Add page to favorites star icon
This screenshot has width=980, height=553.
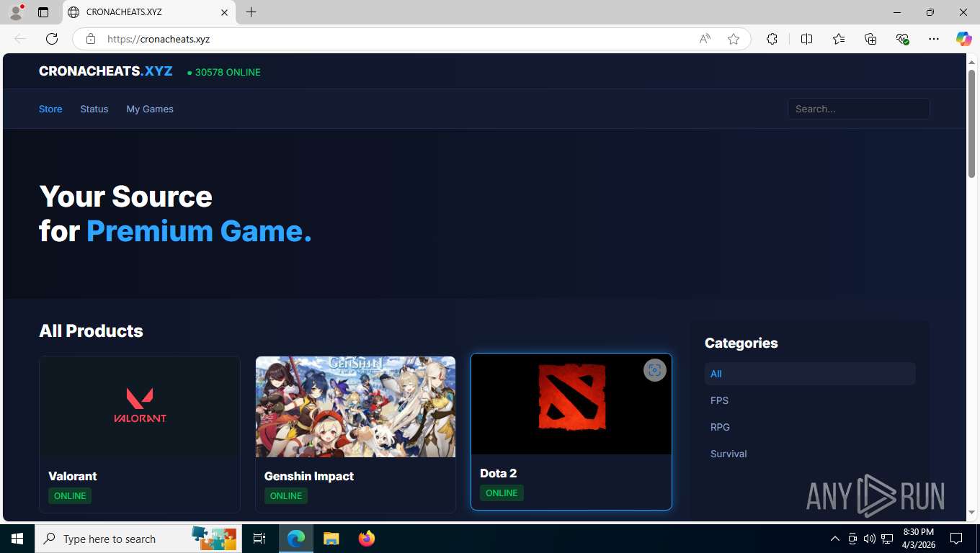[x=734, y=39]
